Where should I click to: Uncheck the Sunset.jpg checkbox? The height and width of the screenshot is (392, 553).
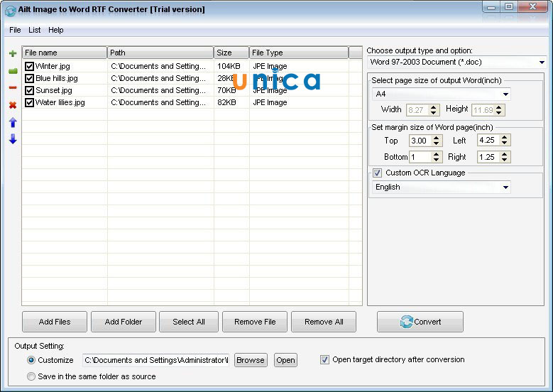(29, 90)
